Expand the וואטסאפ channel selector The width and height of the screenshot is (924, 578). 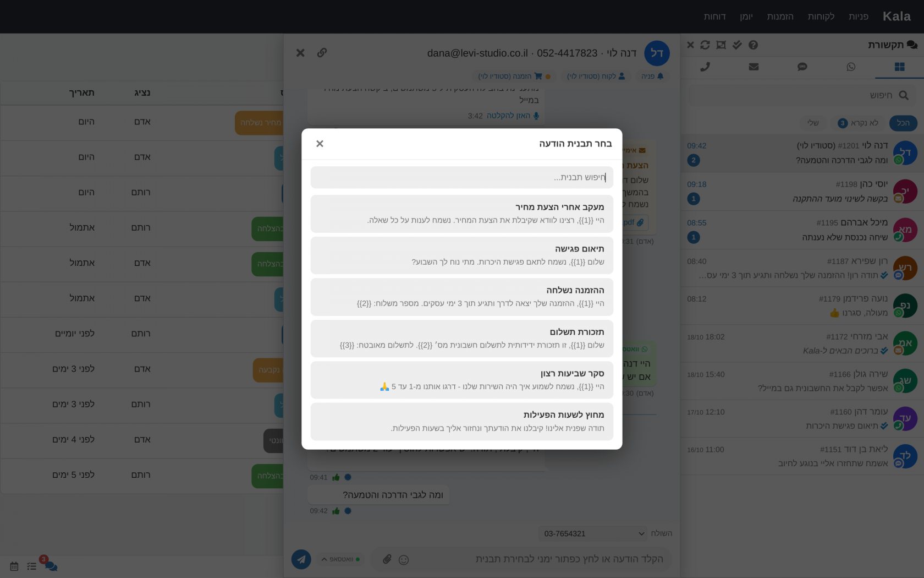tap(340, 559)
